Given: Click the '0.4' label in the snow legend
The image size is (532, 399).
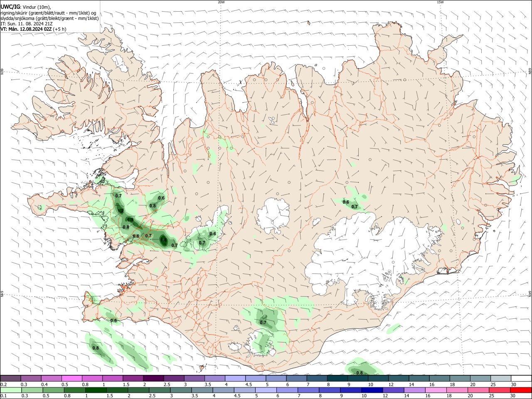Looking at the screenshot, I should (44, 384).
